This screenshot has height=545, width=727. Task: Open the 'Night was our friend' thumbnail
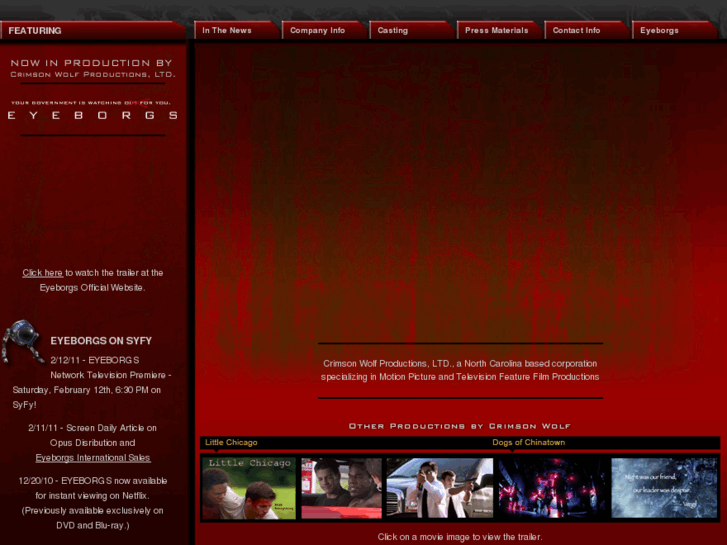point(664,488)
